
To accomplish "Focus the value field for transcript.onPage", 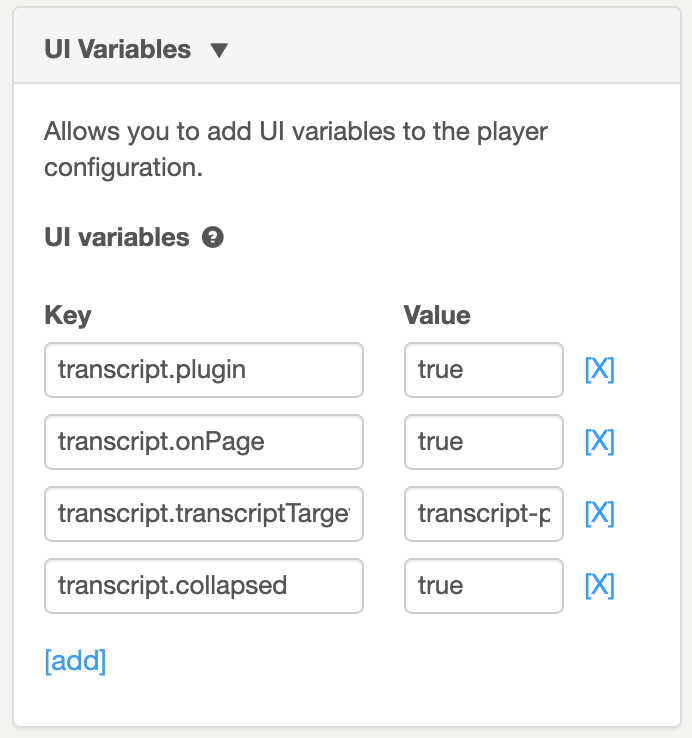I will tap(484, 442).
